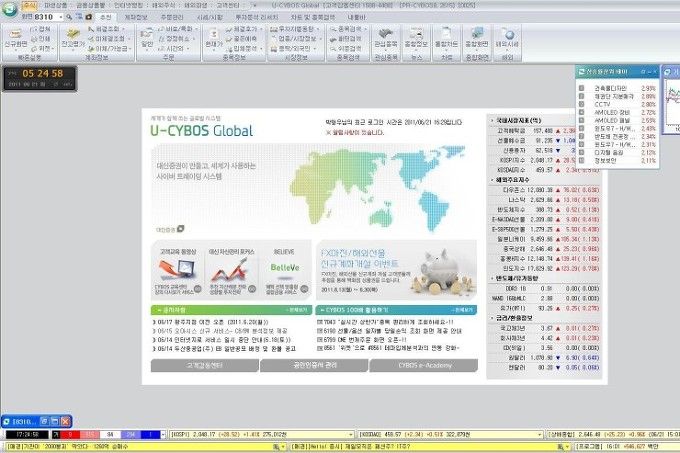Select the AMOLED 장비 theme row
The height and width of the screenshot is (453, 680).
618,113
